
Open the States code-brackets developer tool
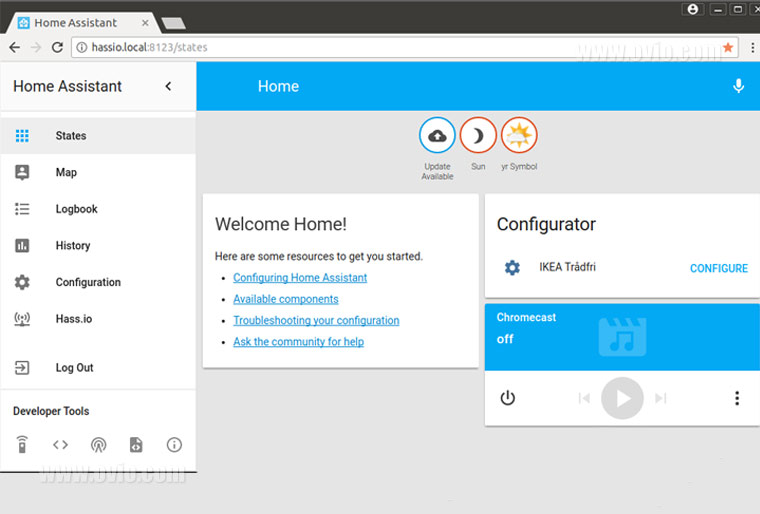click(61, 445)
